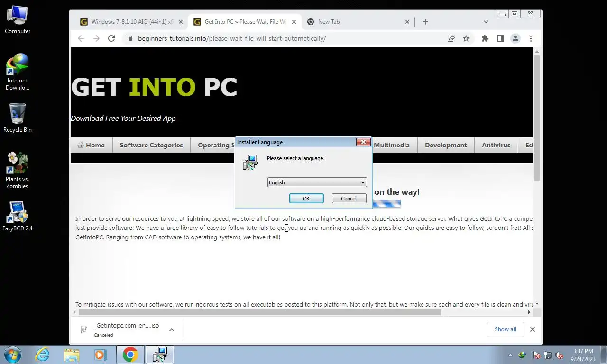The width and height of the screenshot is (607, 364).
Task: Click the IDM tray icon
Action: (x=523, y=355)
